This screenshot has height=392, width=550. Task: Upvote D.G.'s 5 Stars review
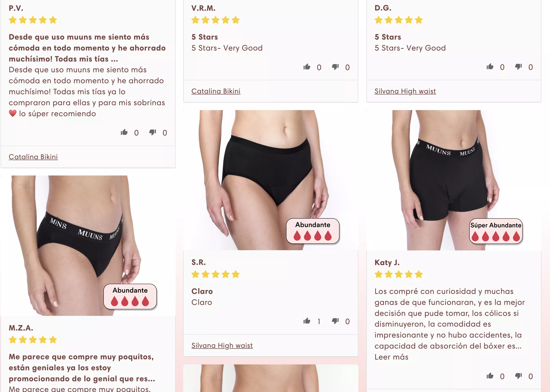click(x=490, y=67)
